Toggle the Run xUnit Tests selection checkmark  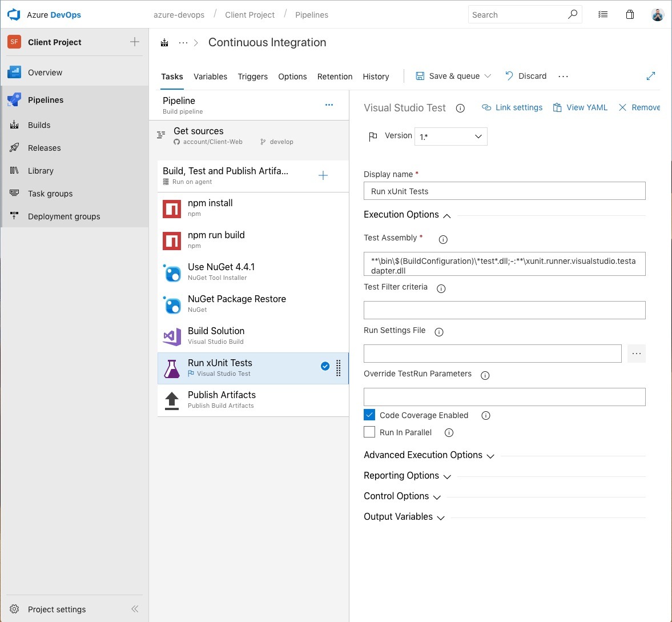(x=325, y=367)
